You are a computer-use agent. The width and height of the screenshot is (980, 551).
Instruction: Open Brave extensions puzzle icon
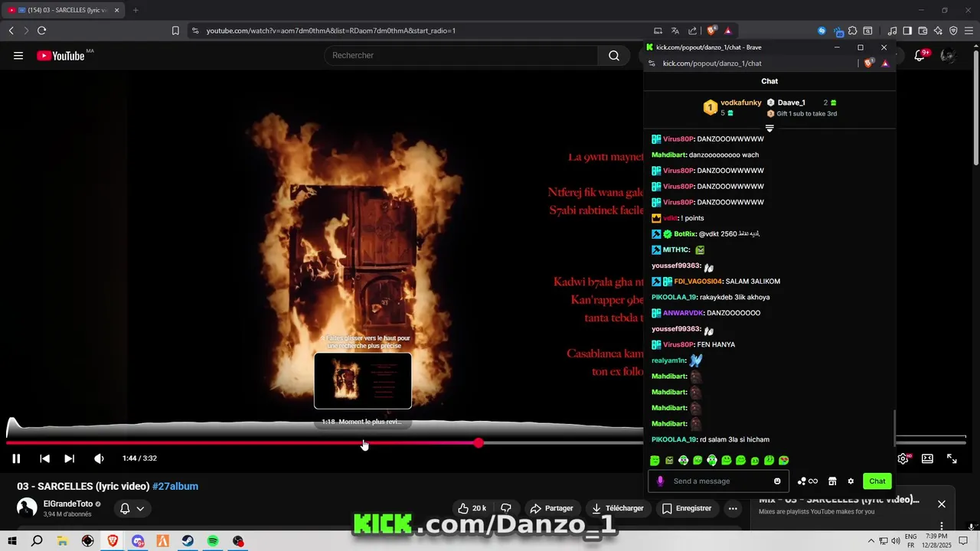(852, 31)
